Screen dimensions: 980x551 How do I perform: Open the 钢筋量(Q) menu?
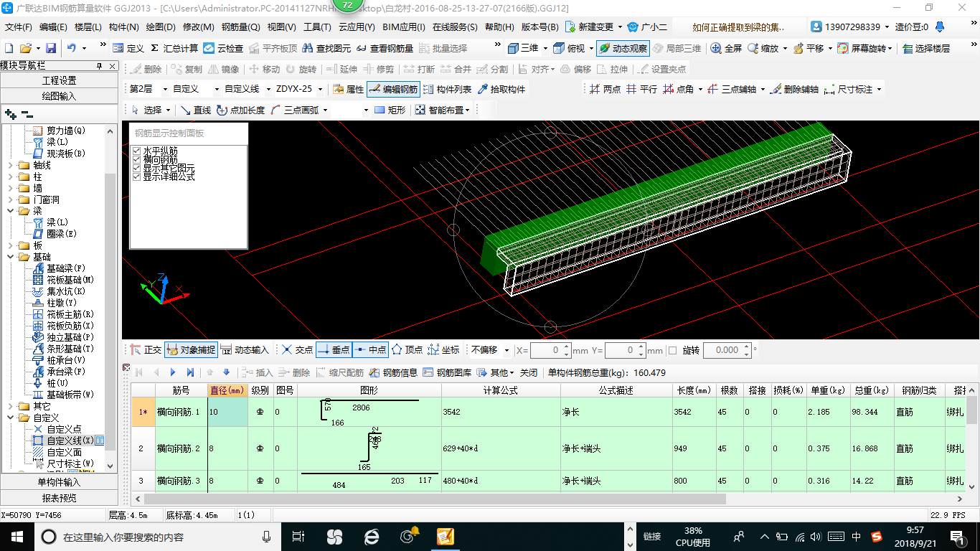241,27
